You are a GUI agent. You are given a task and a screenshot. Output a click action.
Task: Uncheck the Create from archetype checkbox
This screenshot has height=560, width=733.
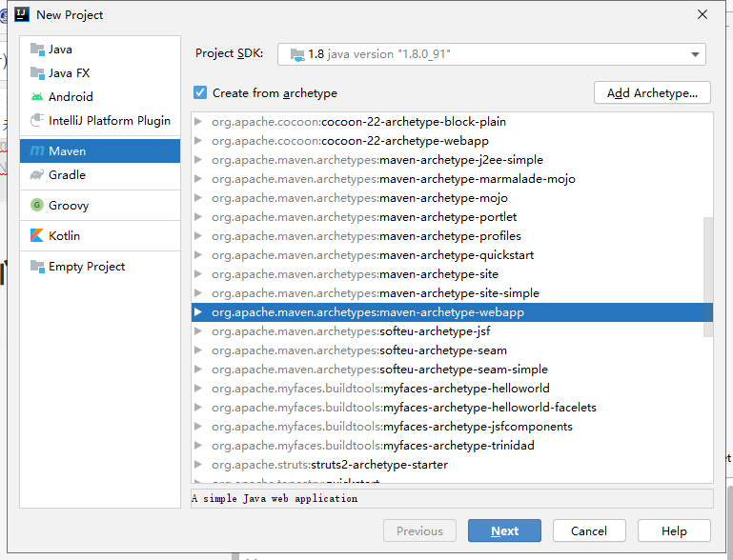point(200,93)
